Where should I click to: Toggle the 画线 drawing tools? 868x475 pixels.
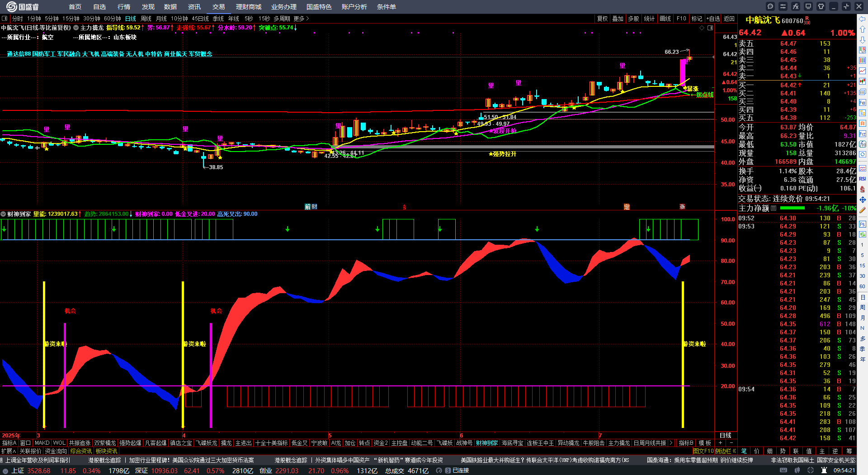click(665, 19)
